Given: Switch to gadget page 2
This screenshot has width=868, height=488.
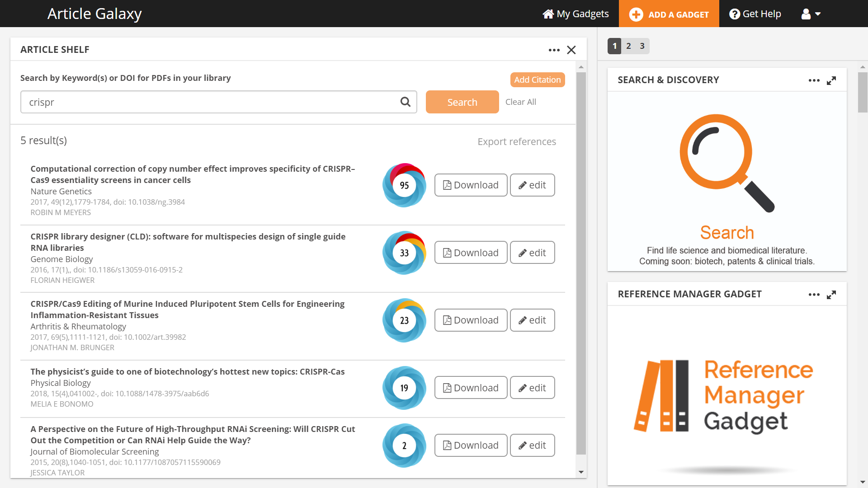Looking at the screenshot, I should click(628, 46).
